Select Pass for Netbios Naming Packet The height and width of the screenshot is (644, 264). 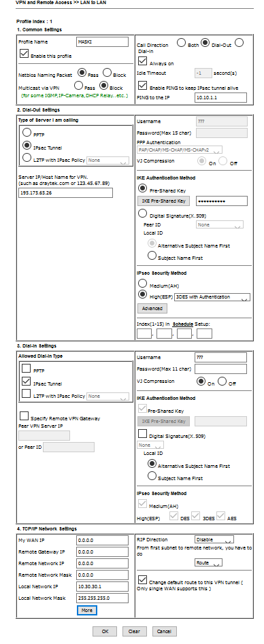click(x=82, y=73)
